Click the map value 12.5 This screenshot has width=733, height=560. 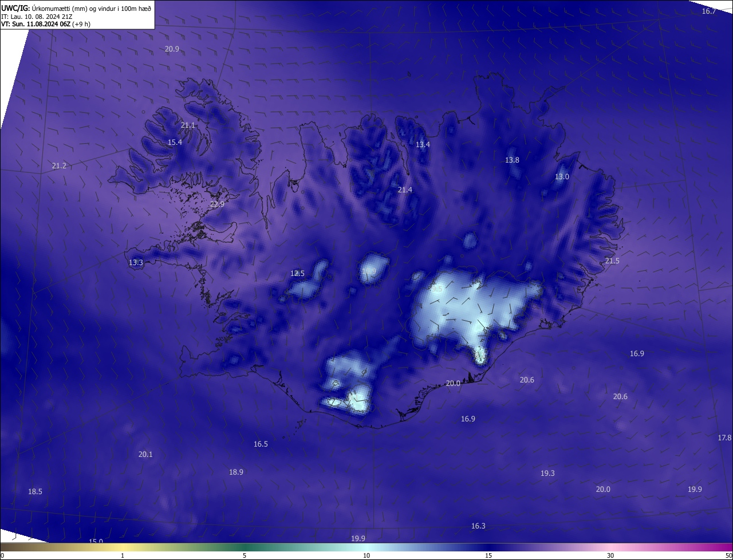click(297, 274)
